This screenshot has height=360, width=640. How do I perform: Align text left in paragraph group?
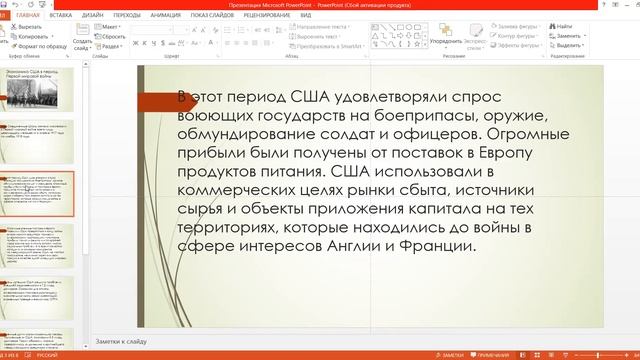click(227, 43)
